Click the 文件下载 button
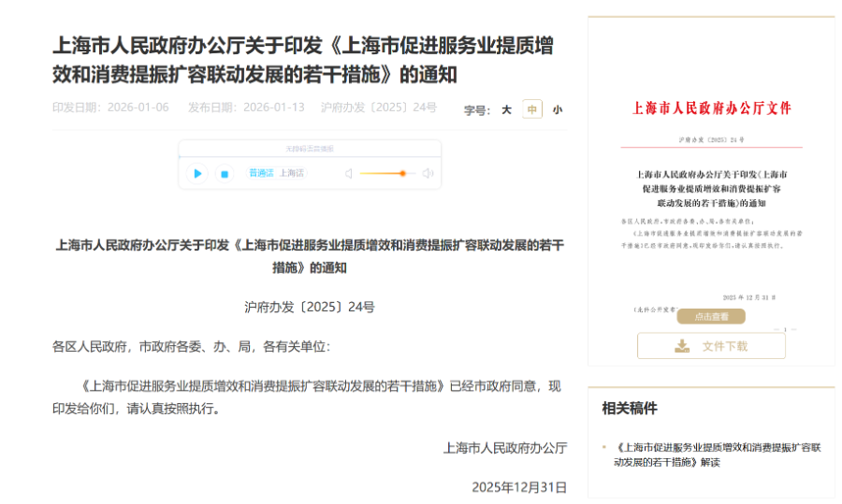Screen dimensions: 842x504 (711, 346)
